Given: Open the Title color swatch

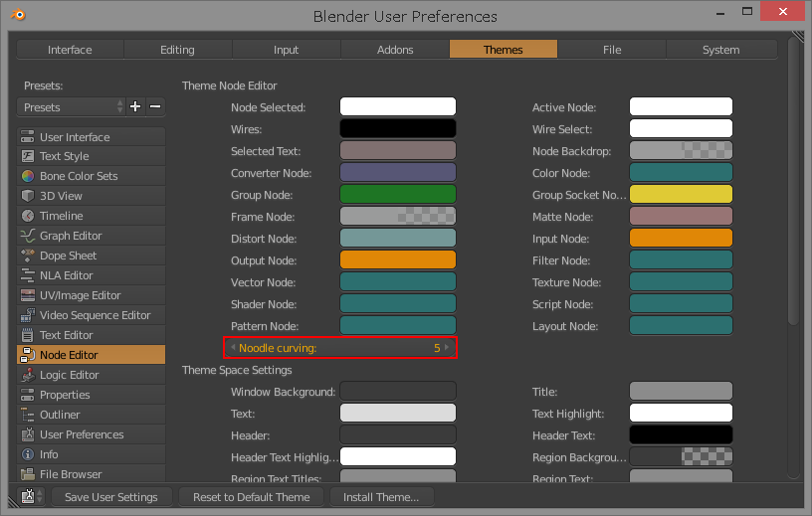Looking at the screenshot, I should click(x=681, y=391).
